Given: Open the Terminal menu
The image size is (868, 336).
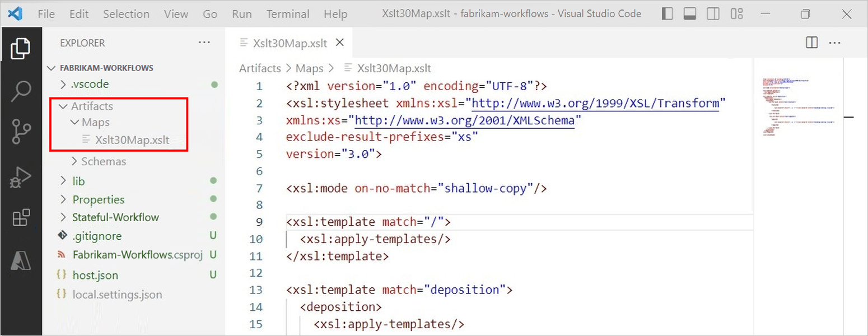Looking at the screenshot, I should (x=287, y=13).
